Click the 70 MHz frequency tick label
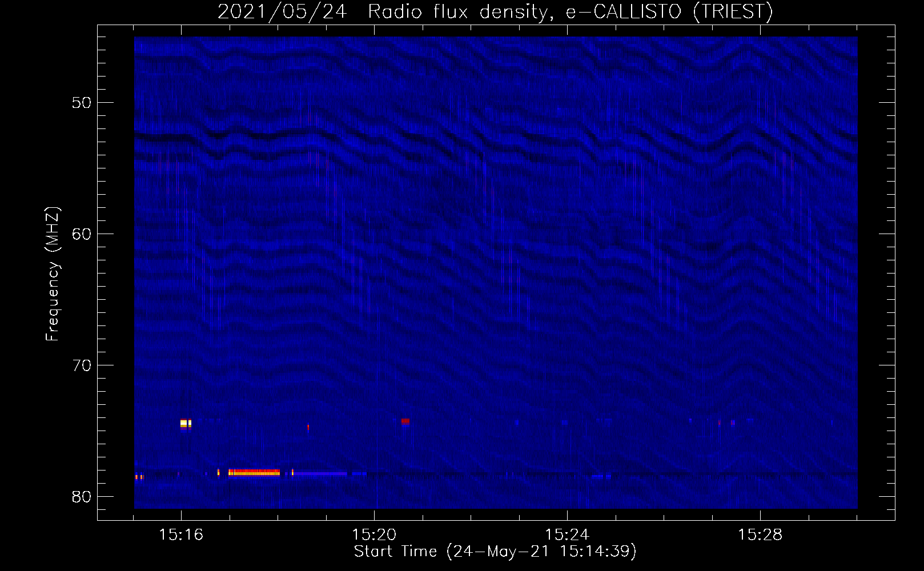Viewport: 924px width, 571px height. 82,365
